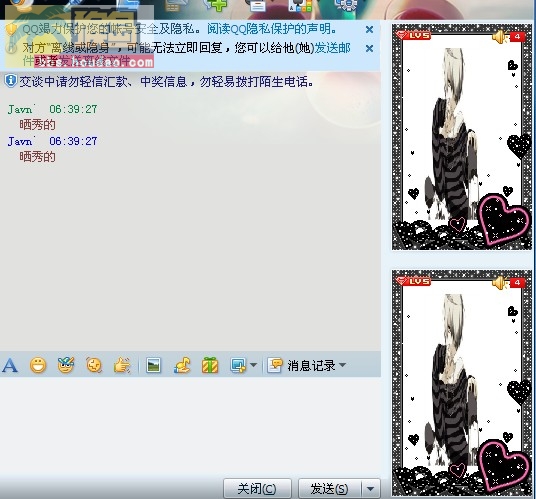Dismiss the offline-or-invisible notice
Image resolution: width=536 pixels, height=499 pixels.
[369, 49]
